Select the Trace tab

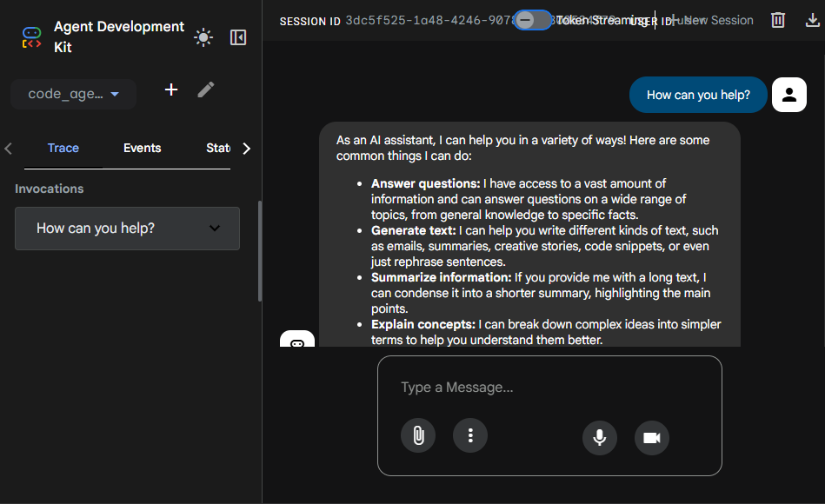[63, 148]
